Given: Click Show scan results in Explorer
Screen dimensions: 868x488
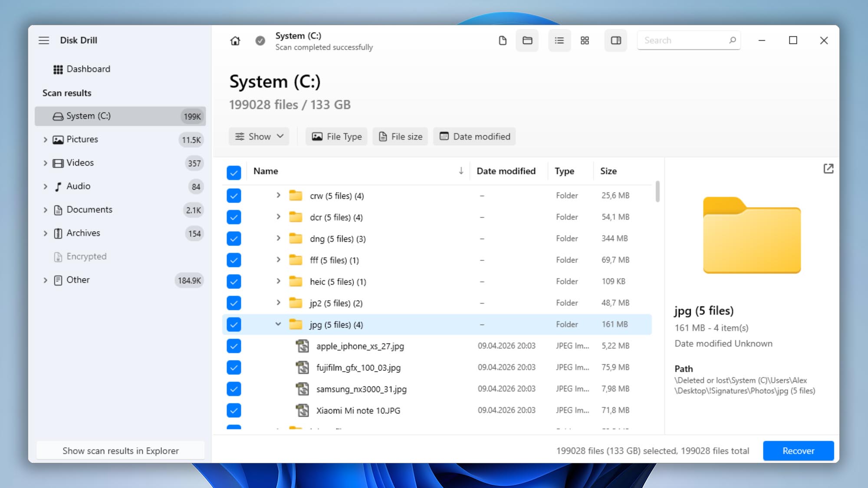Looking at the screenshot, I should point(120,451).
